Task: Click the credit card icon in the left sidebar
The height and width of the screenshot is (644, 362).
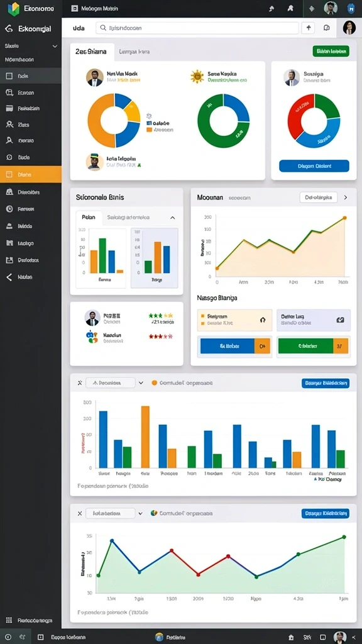Action: [x=9, y=108]
